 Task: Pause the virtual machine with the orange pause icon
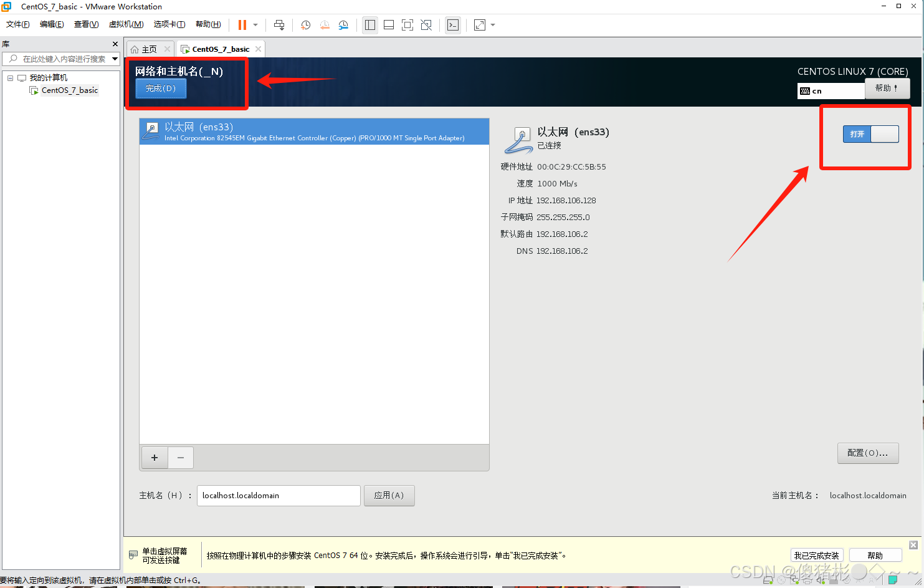(242, 25)
